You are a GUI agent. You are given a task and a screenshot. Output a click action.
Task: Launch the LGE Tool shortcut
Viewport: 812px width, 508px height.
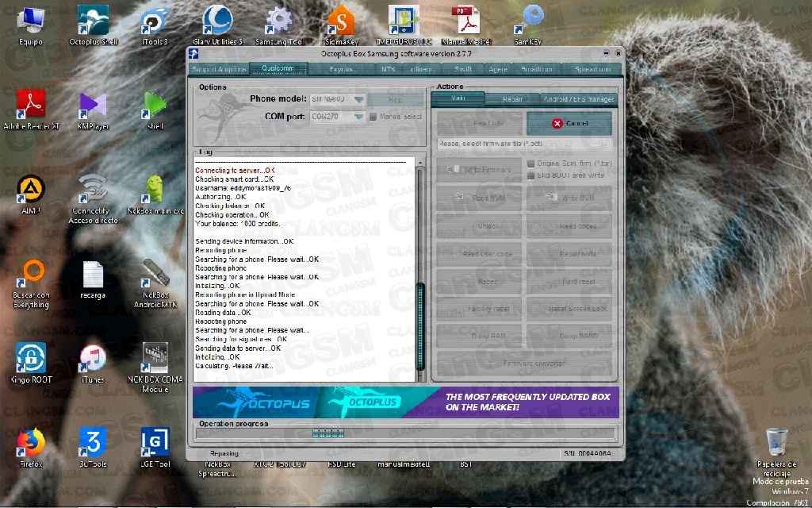tap(155, 448)
